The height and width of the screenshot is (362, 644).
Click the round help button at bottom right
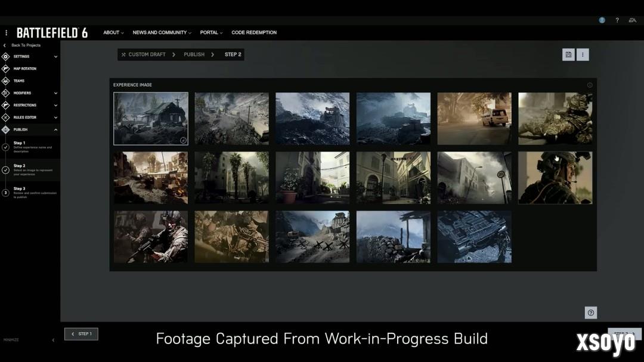(590, 313)
